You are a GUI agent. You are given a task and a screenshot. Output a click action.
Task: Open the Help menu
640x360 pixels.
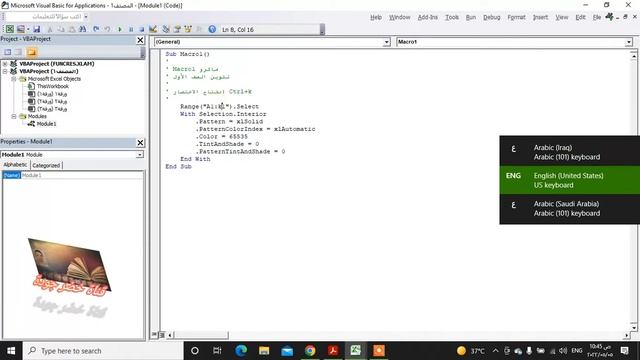coord(376,17)
